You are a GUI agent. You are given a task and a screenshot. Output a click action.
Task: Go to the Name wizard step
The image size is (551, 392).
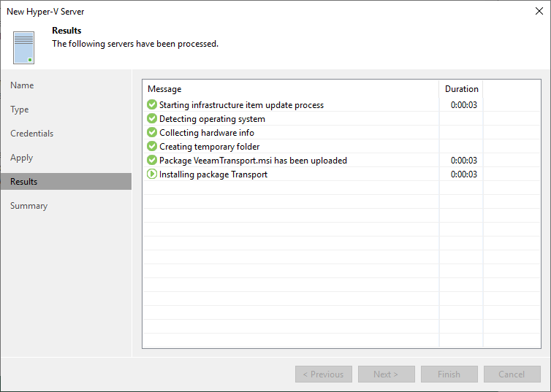[x=22, y=85]
